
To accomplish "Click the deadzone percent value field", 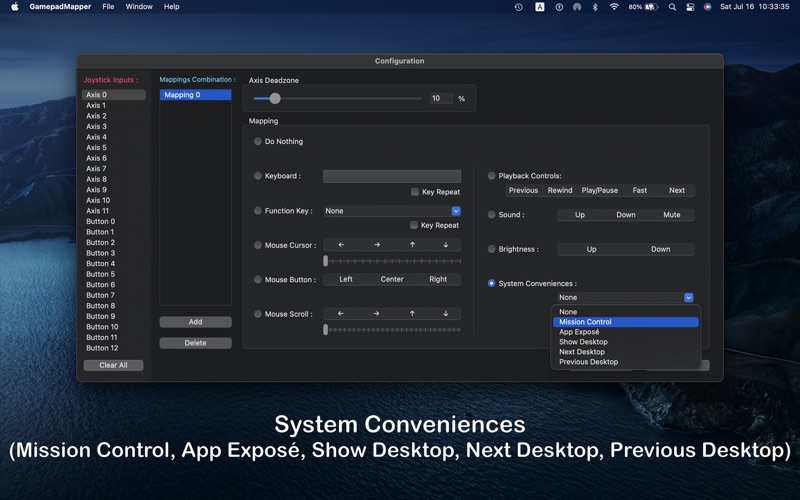I will click(x=441, y=98).
